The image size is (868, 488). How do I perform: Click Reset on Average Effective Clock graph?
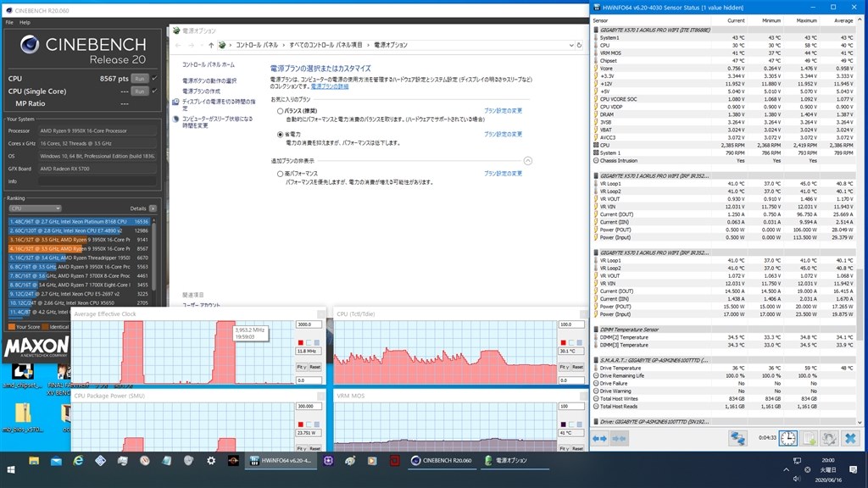[315, 367]
